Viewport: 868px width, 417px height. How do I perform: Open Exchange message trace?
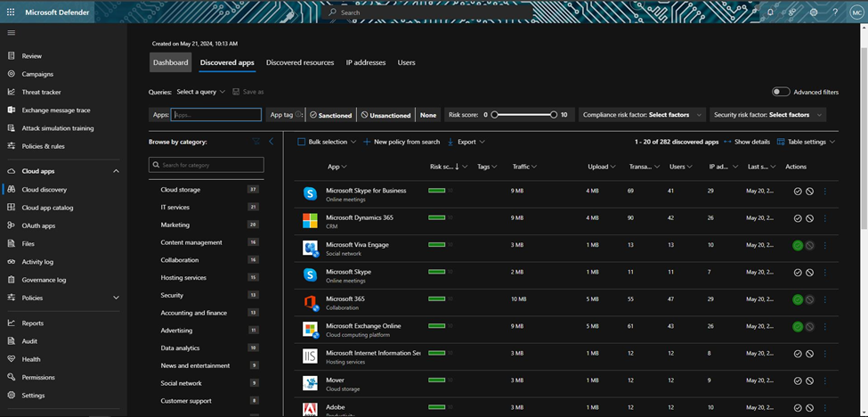[56, 110]
